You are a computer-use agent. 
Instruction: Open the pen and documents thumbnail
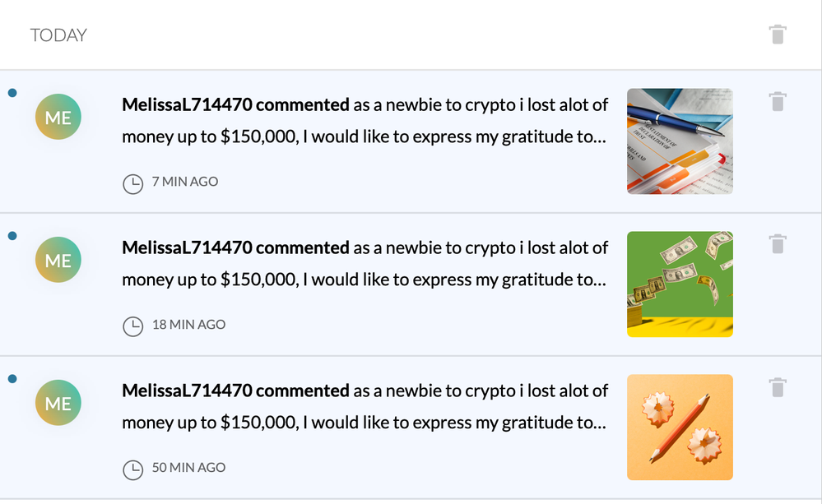[x=680, y=141]
